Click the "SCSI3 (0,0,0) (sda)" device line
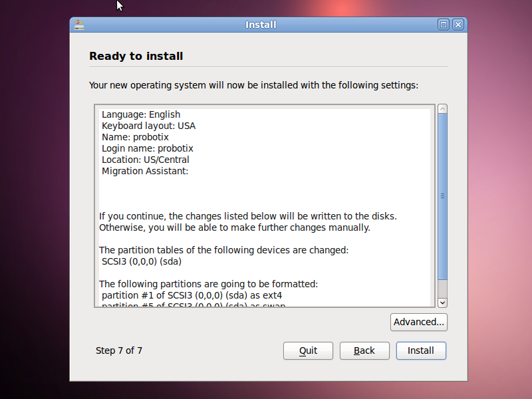The height and width of the screenshot is (399, 532). click(x=142, y=261)
